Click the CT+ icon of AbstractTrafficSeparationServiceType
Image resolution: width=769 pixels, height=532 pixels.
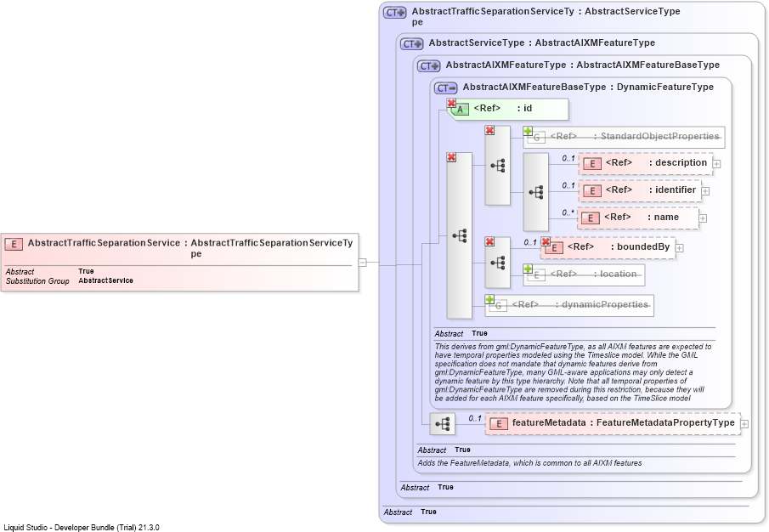395,13
